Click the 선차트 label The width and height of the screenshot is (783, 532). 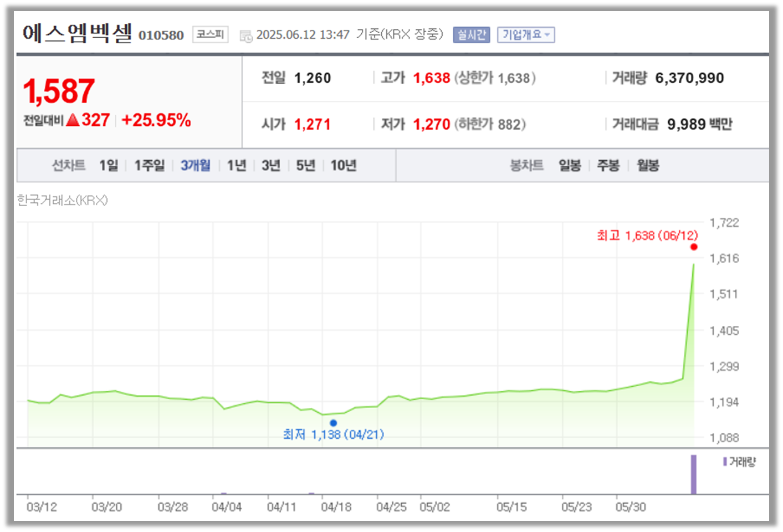pos(69,165)
